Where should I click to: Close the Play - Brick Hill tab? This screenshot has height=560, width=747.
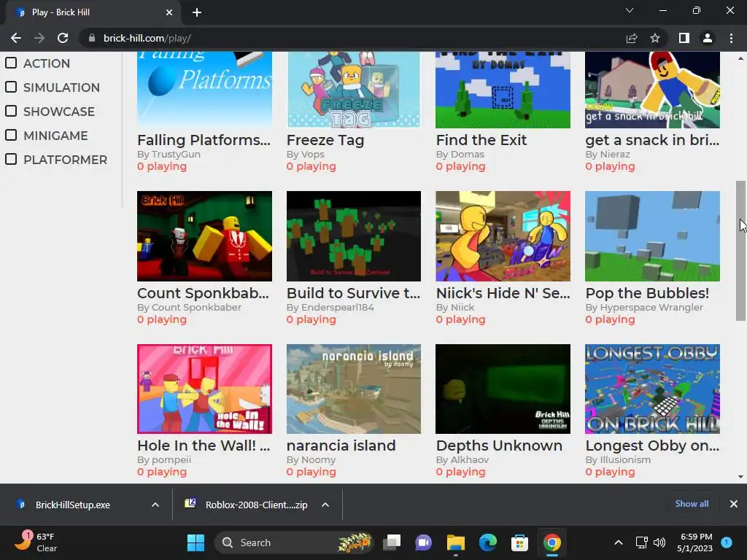click(169, 12)
